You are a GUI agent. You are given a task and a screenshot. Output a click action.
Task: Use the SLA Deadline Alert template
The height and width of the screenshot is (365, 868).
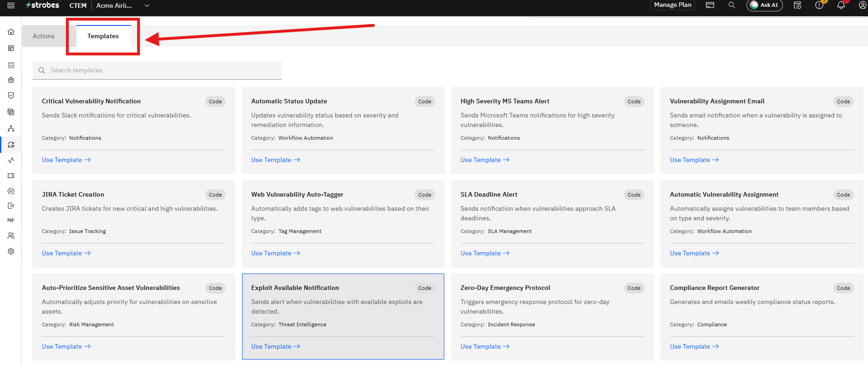pyautogui.click(x=485, y=253)
